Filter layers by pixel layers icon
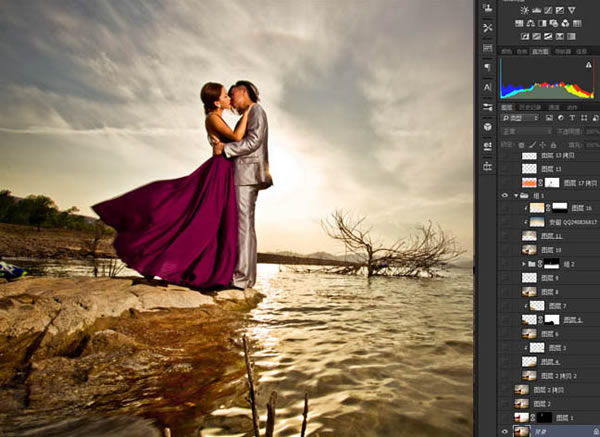 click(x=549, y=118)
